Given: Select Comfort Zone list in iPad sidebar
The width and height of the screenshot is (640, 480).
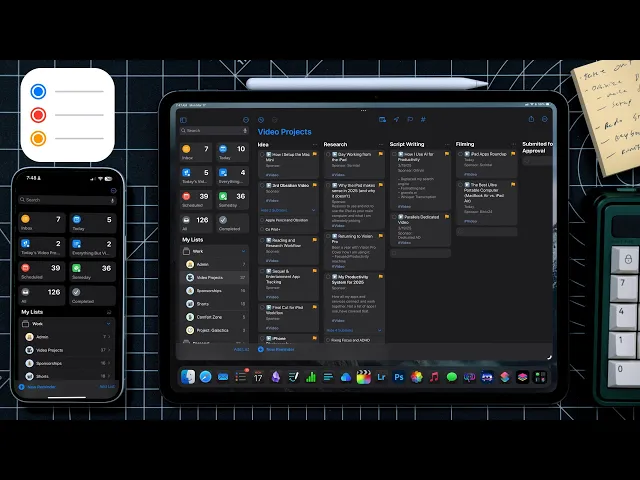Looking at the screenshot, I should [215, 317].
